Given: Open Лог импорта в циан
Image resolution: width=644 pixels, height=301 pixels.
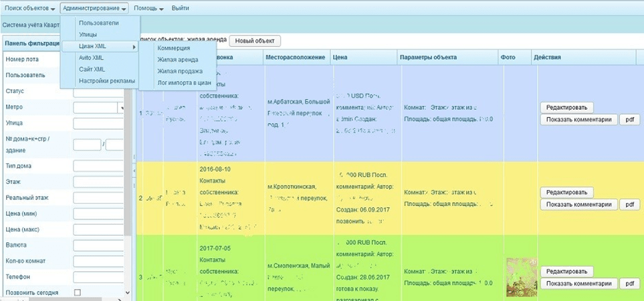Looking at the screenshot, I should 184,83.
